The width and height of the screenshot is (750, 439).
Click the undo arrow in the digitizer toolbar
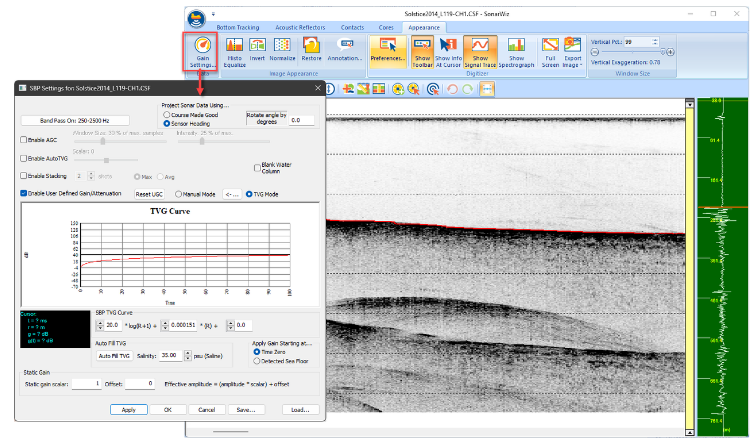pos(452,89)
